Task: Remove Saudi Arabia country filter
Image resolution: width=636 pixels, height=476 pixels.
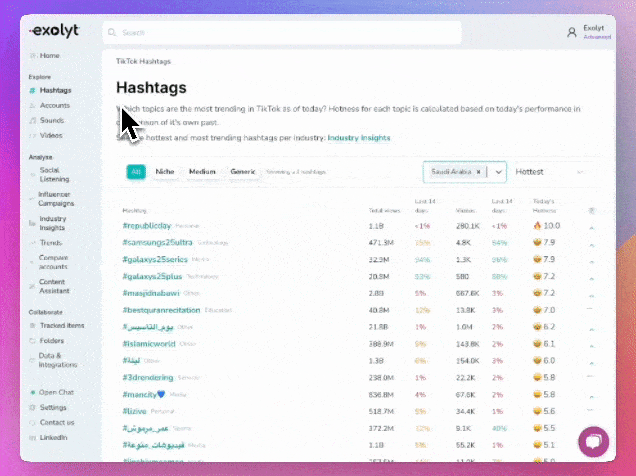Action: pyautogui.click(x=478, y=172)
